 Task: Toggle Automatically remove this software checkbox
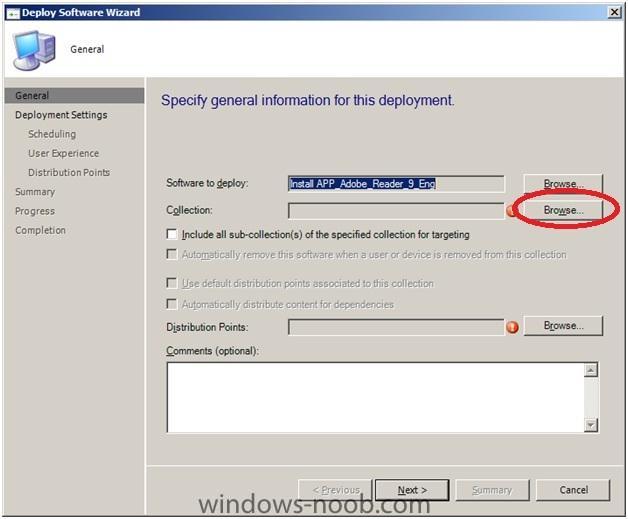[x=172, y=254]
